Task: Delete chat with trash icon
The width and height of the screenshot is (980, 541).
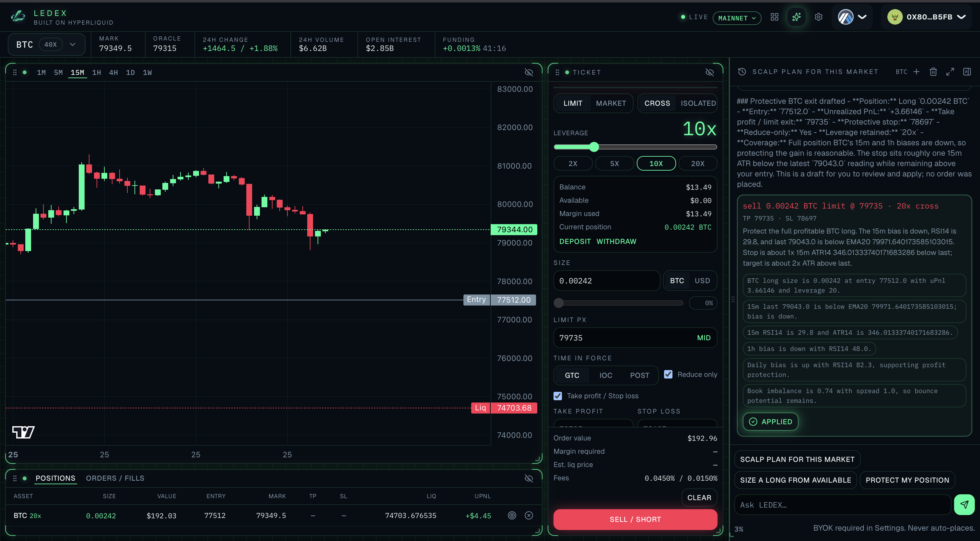Action: (933, 72)
